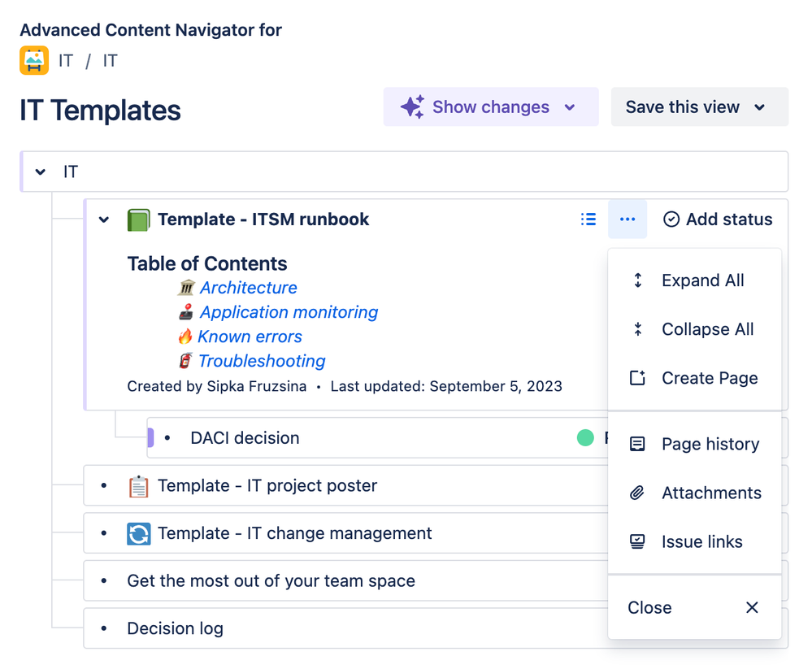Click the Add status check circle icon
Viewport: 812px width, 669px height.
click(671, 219)
